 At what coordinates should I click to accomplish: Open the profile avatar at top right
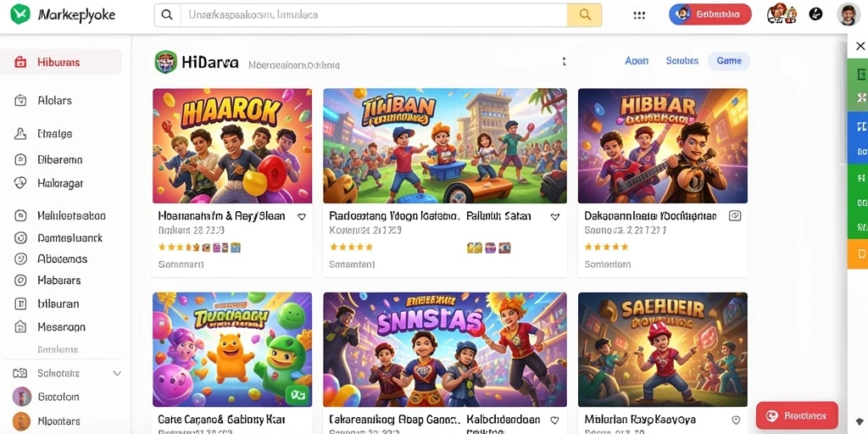[x=848, y=14]
